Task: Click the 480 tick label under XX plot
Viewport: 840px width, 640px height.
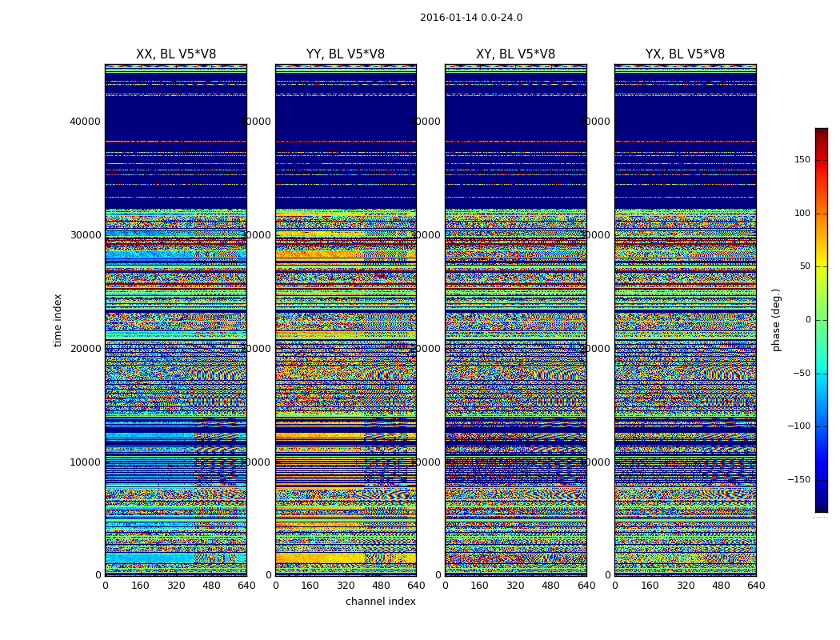Action: point(211,586)
